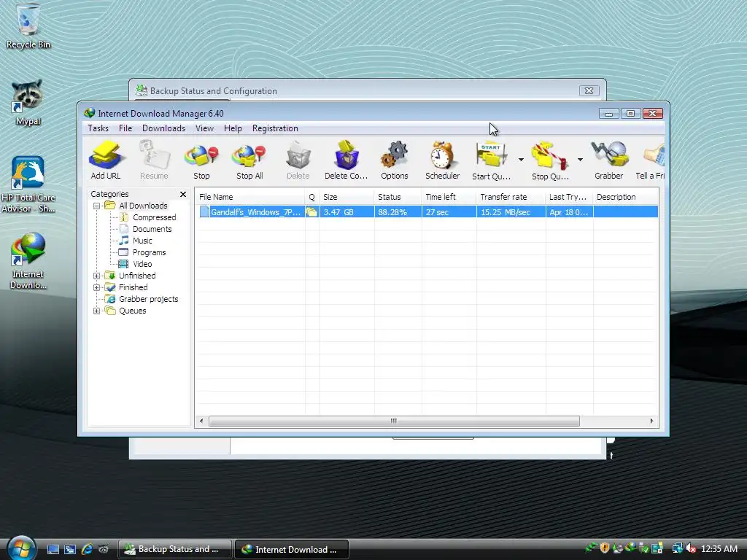Click the volume muted tray icon

[692, 548]
